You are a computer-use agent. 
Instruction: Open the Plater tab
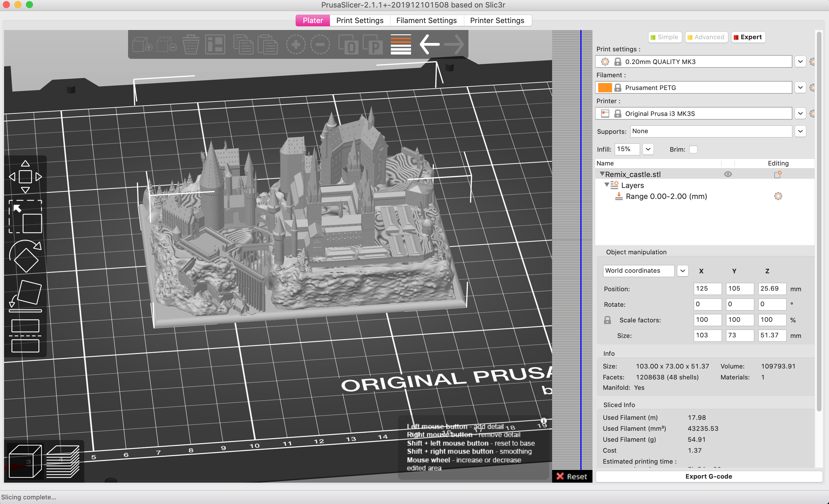313,20
